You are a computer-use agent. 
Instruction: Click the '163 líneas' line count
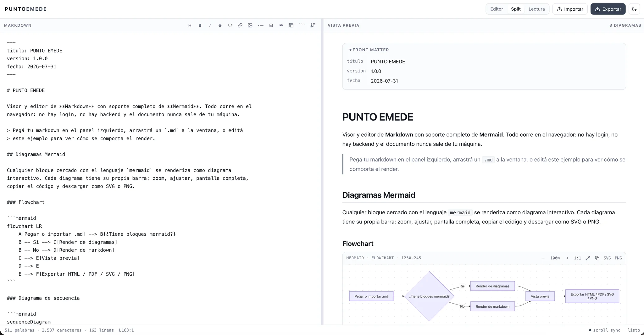(x=102, y=330)
